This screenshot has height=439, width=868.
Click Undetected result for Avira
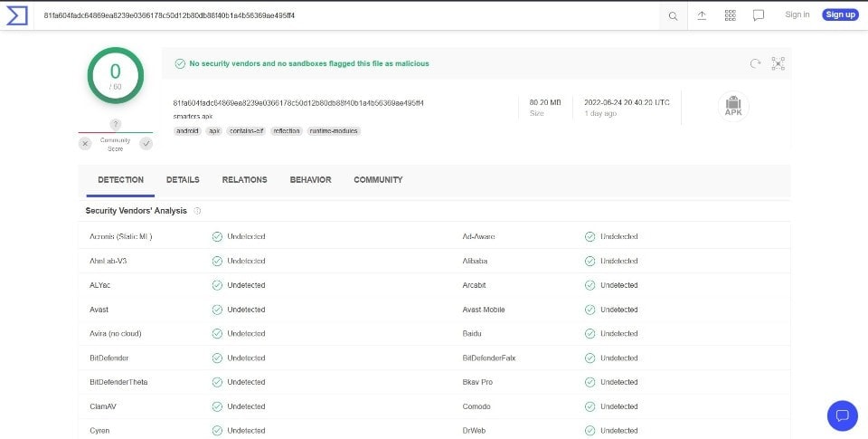[x=246, y=334]
